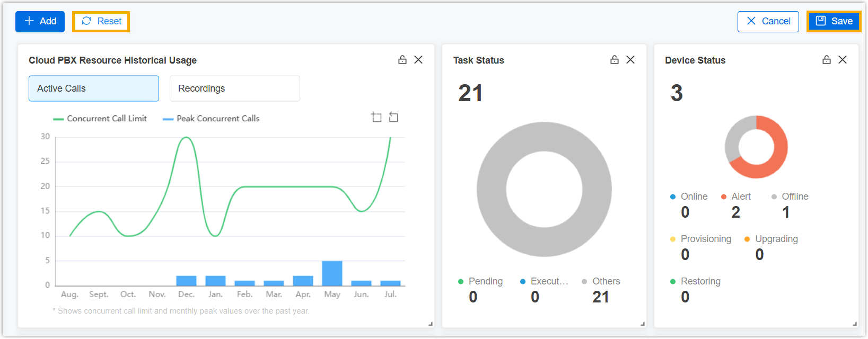
Task: Remove the Device Status widget
Action: 843,60
